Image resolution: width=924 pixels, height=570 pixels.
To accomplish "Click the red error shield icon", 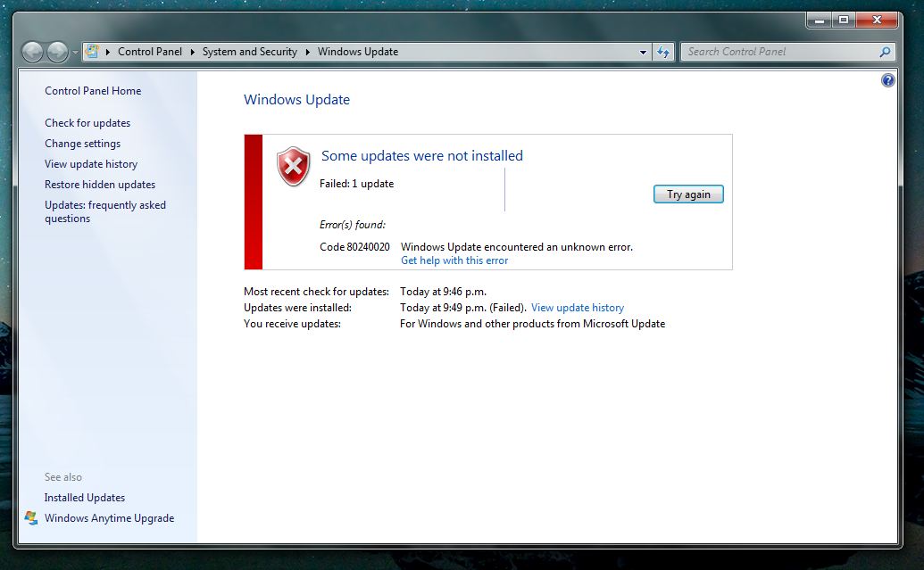I will tap(293, 167).
